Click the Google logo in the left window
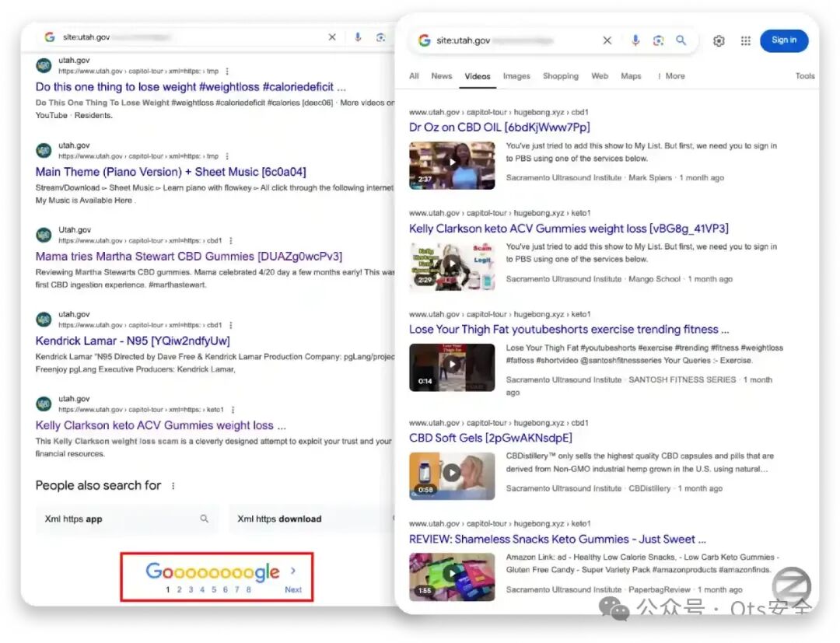 (50, 37)
